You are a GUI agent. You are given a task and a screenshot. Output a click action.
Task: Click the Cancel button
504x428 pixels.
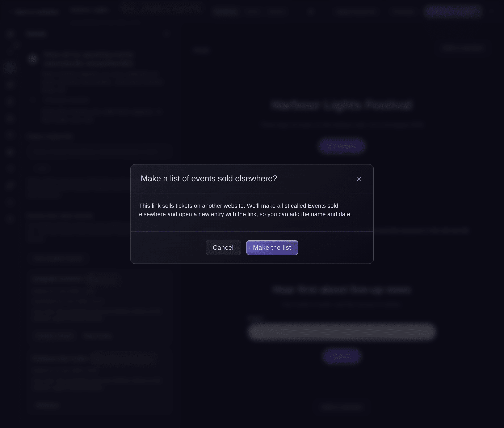click(x=223, y=248)
